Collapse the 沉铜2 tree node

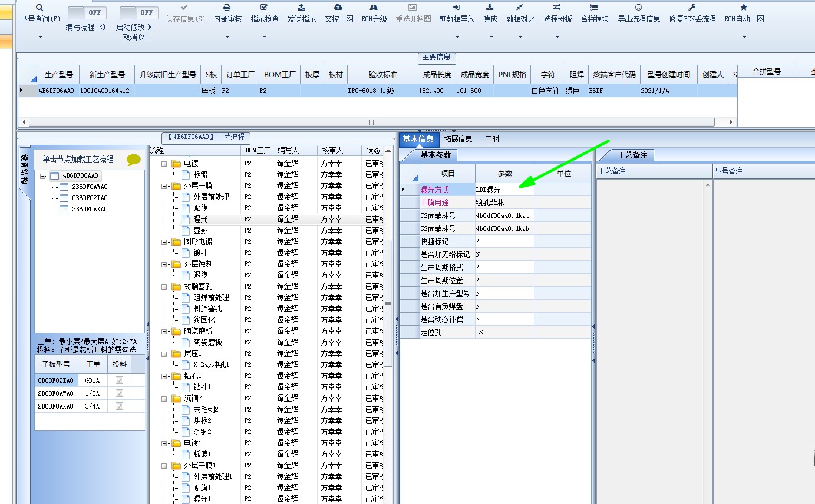[165, 398]
